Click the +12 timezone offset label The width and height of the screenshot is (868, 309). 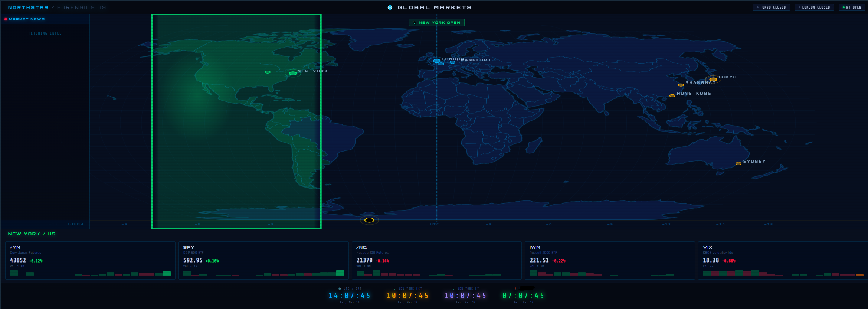pyautogui.click(x=666, y=224)
